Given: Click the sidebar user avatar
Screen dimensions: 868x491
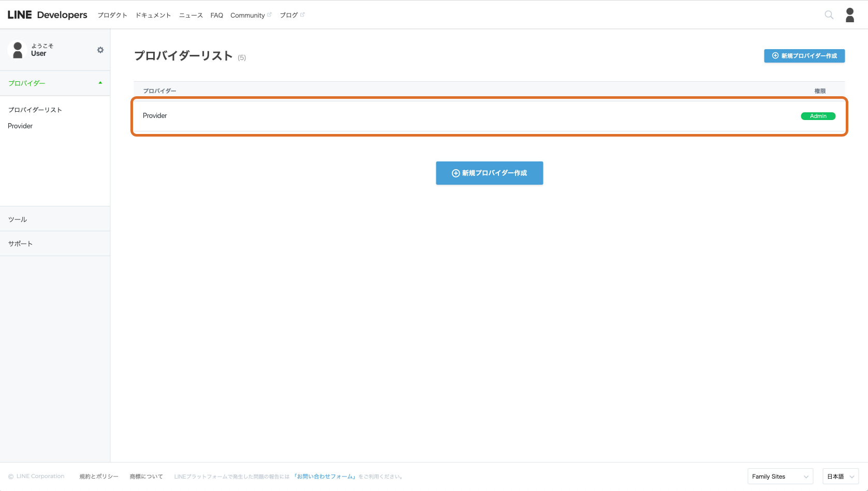Looking at the screenshot, I should point(18,50).
